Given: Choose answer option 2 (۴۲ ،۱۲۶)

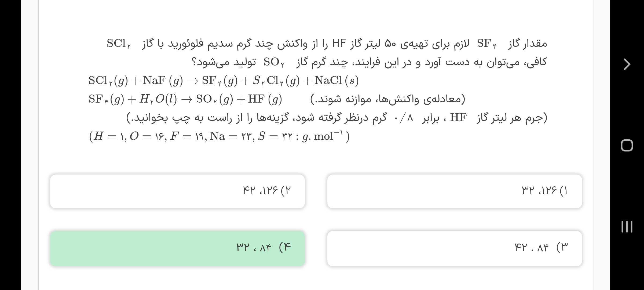Looking at the screenshot, I should (x=177, y=191).
